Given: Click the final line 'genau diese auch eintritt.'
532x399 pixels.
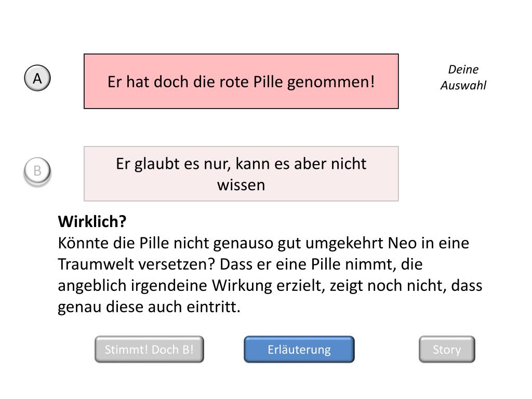Looking at the screenshot, I should (149, 307).
